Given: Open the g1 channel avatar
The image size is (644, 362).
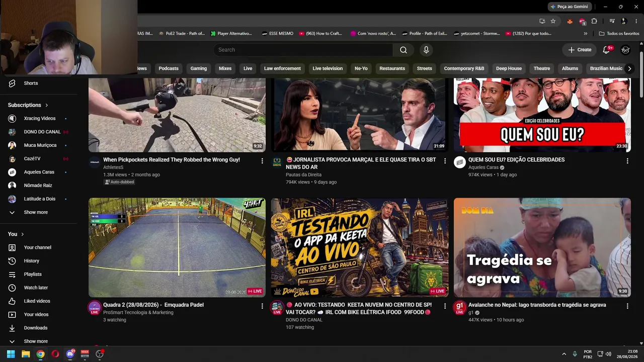Looking at the screenshot, I should click(x=460, y=308).
